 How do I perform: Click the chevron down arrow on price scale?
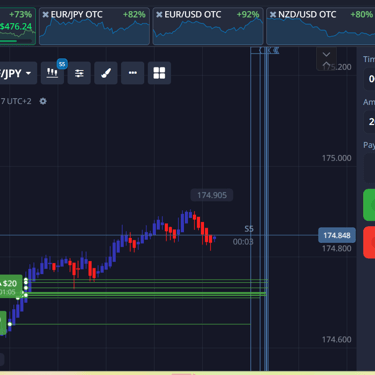pyautogui.click(x=326, y=54)
